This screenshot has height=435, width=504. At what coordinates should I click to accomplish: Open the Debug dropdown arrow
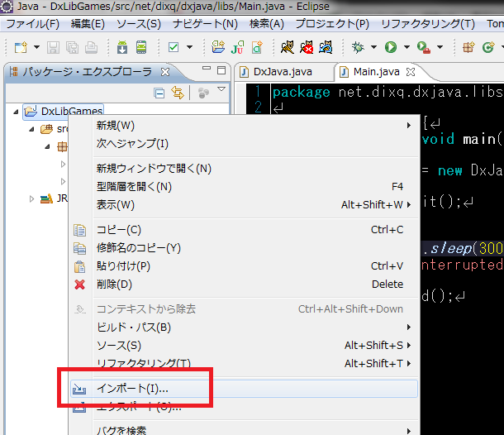pyautogui.click(x=373, y=47)
